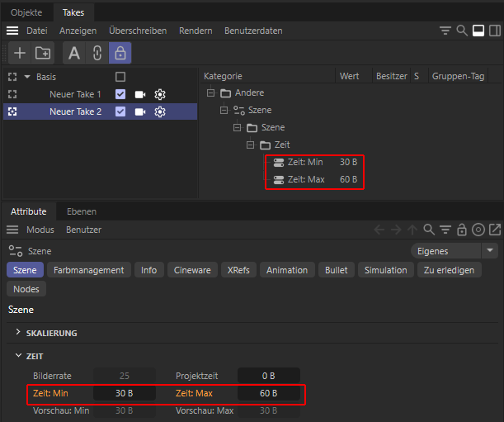
Task: Toggle the Neuer Take 2 checkbox
Action: coord(120,111)
